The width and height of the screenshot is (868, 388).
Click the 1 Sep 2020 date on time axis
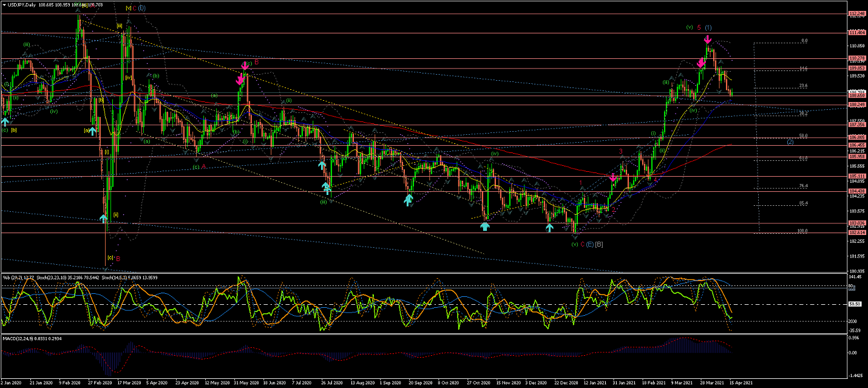pyautogui.click(x=390, y=383)
